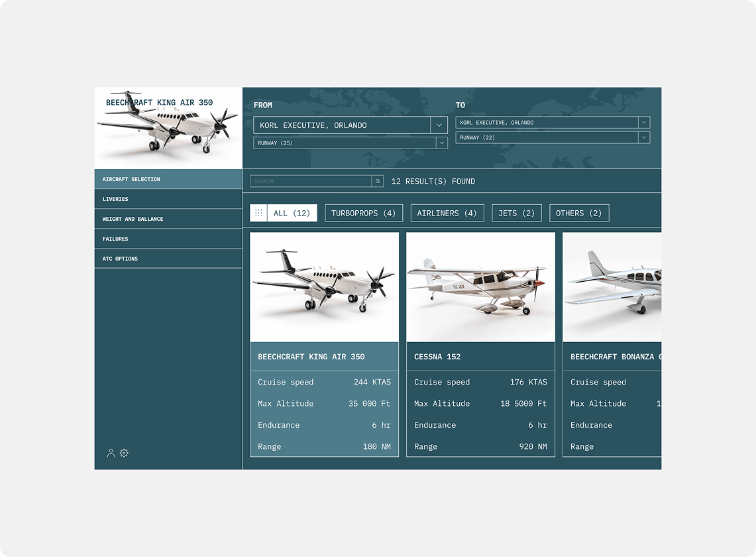Viewport: 756px width, 557px height.
Task: Open the Aircraft Selection menu item
Action: click(168, 179)
